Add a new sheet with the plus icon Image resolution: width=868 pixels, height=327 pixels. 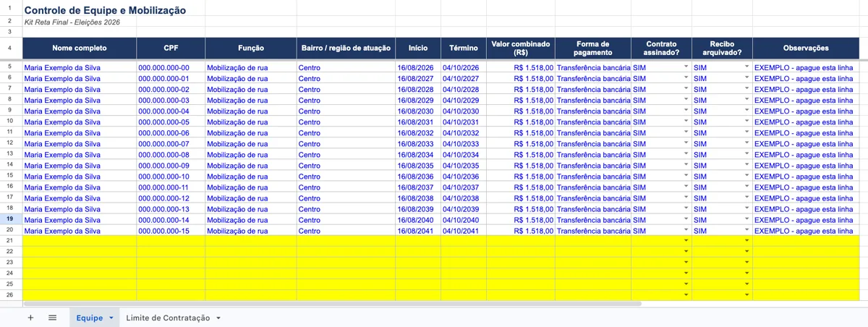coord(30,318)
